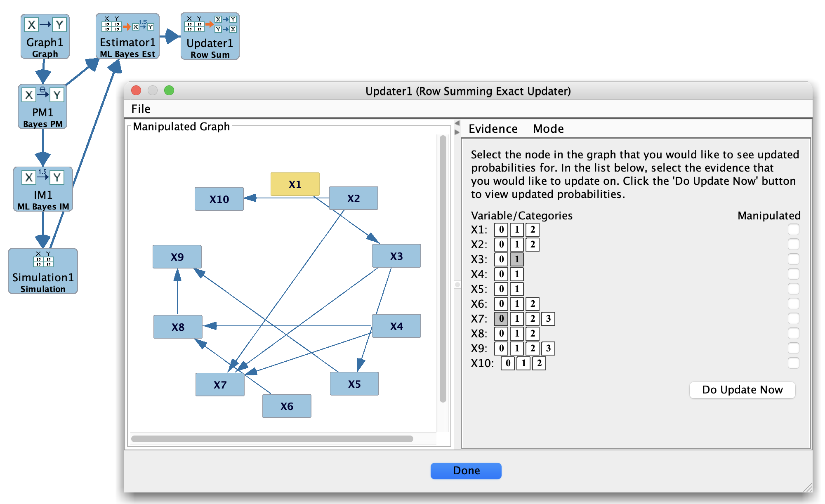Select category 0 for X1
The width and height of the screenshot is (825, 504).
(x=501, y=230)
